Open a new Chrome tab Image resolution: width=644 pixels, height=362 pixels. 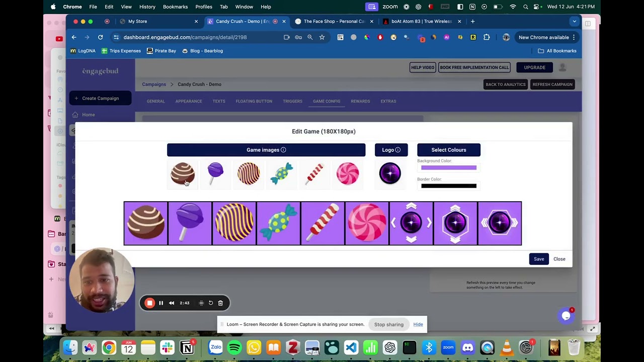pyautogui.click(x=472, y=22)
